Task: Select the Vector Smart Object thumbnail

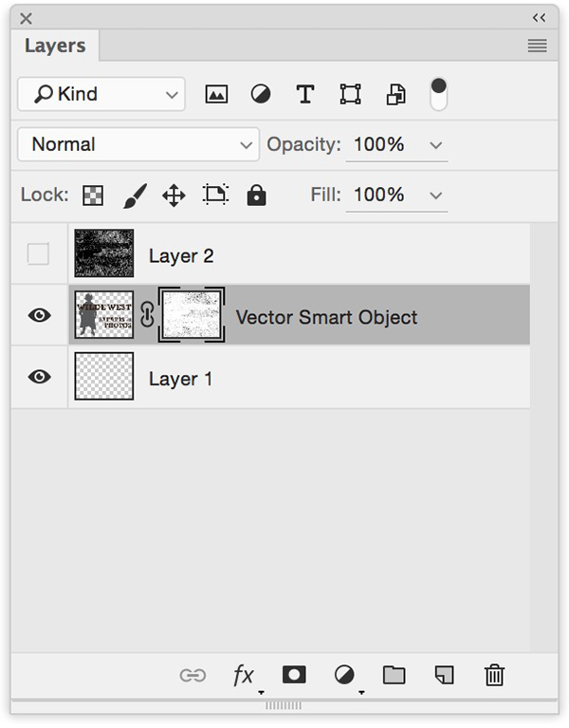Action: pyautogui.click(x=104, y=315)
